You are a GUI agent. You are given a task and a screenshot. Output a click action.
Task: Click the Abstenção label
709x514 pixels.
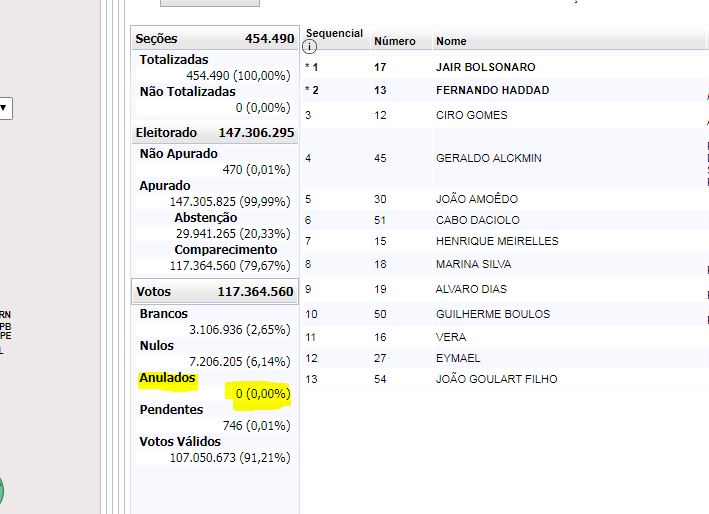tap(206, 217)
